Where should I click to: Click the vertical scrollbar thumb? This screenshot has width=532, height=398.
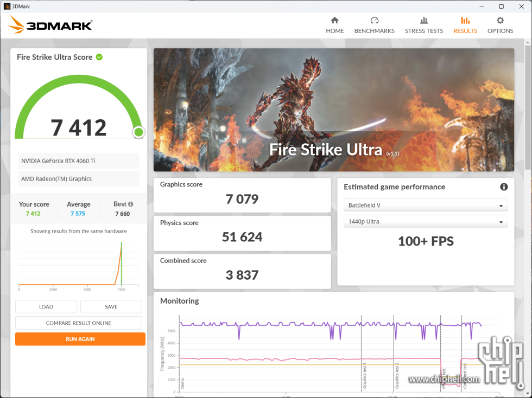click(x=528, y=107)
